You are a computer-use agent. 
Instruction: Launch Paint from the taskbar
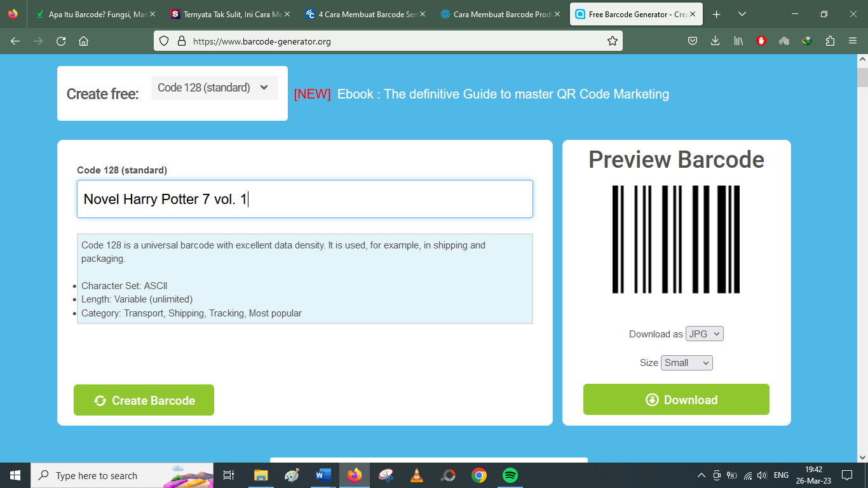tap(292, 475)
